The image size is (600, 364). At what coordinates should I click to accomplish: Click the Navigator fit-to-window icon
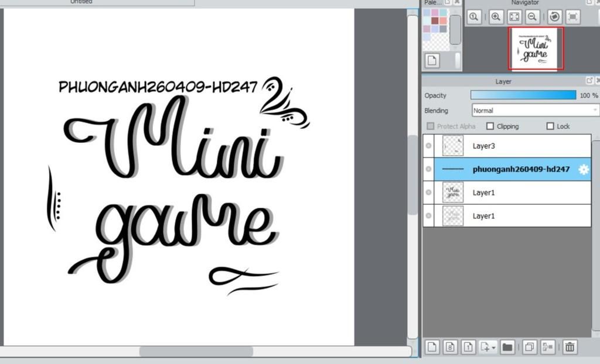tap(514, 17)
